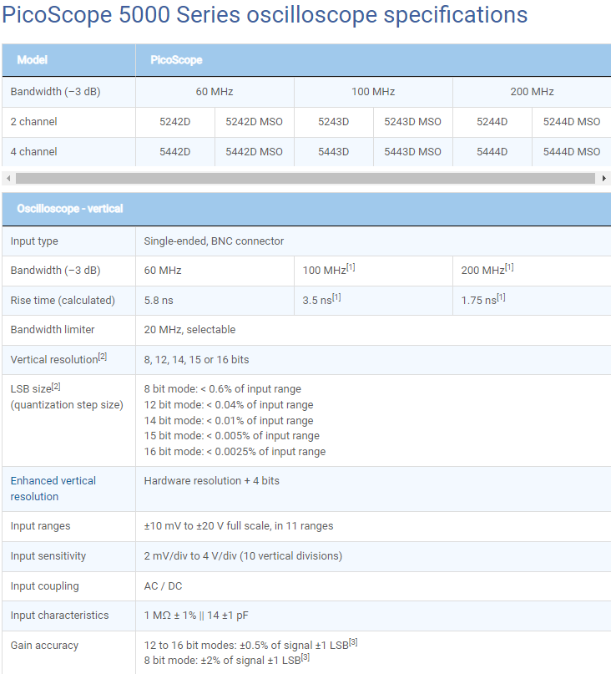
Task: Click 100 MHz in the model table
Action: point(373,92)
